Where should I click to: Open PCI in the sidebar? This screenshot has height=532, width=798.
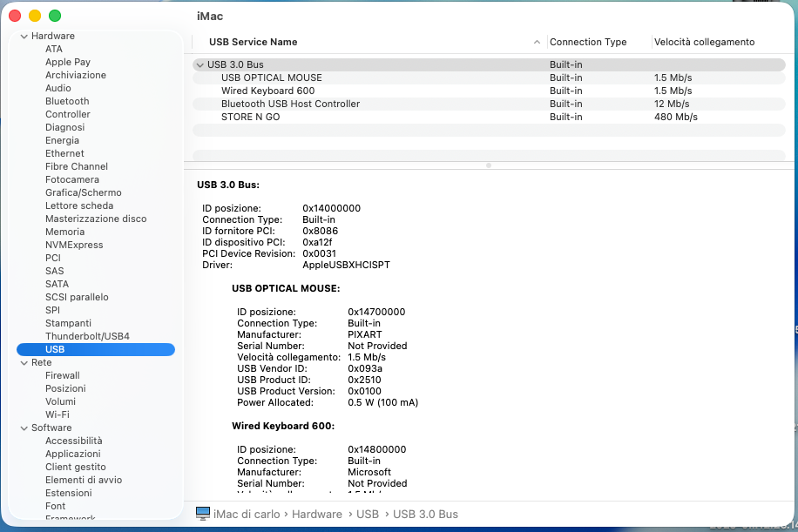click(x=53, y=258)
